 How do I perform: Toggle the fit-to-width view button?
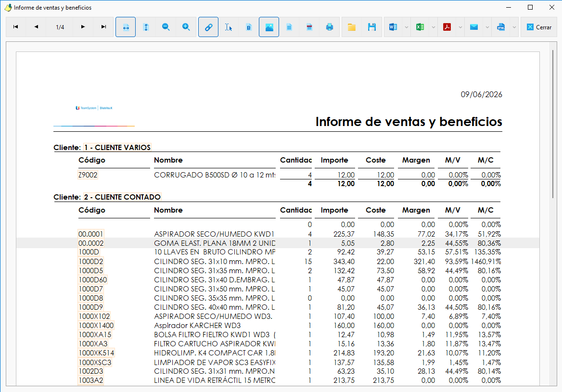pyautogui.click(x=126, y=27)
